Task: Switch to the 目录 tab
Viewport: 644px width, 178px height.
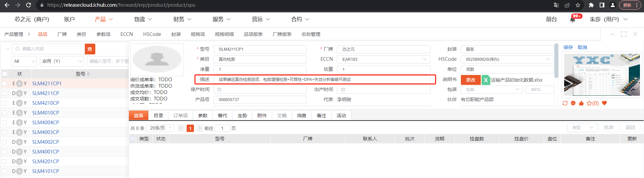Action: pyautogui.click(x=158, y=116)
